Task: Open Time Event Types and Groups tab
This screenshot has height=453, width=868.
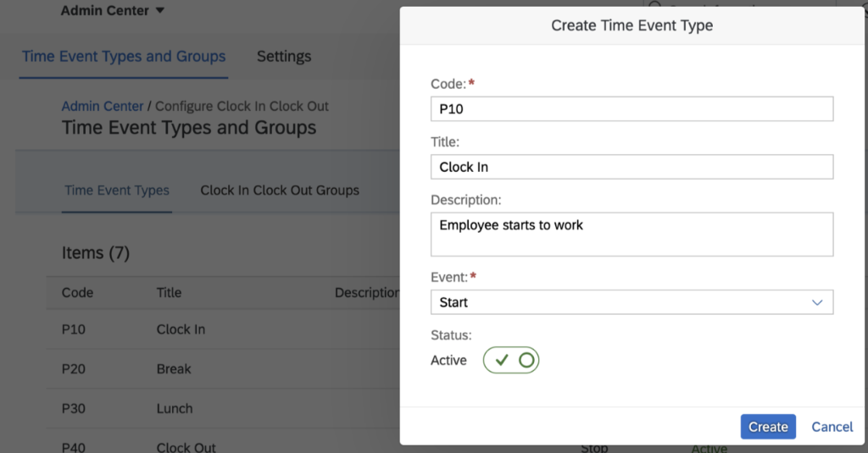Action: [124, 57]
